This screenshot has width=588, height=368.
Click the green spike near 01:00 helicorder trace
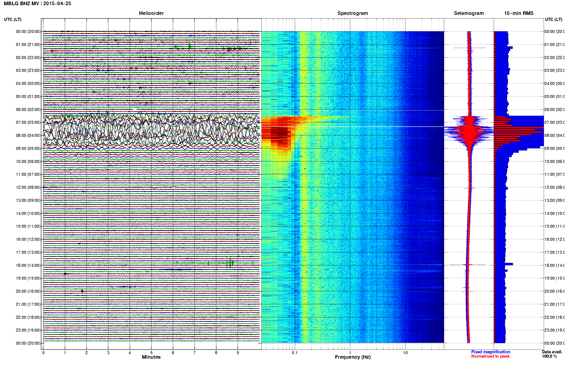coord(189,46)
